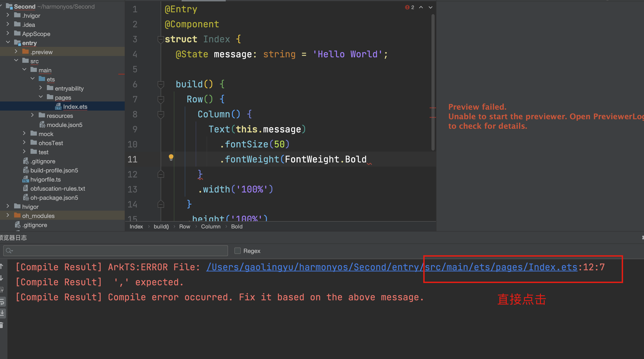Select Column in the breadcrumb bar
The height and width of the screenshot is (359, 644).
pos(210,227)
